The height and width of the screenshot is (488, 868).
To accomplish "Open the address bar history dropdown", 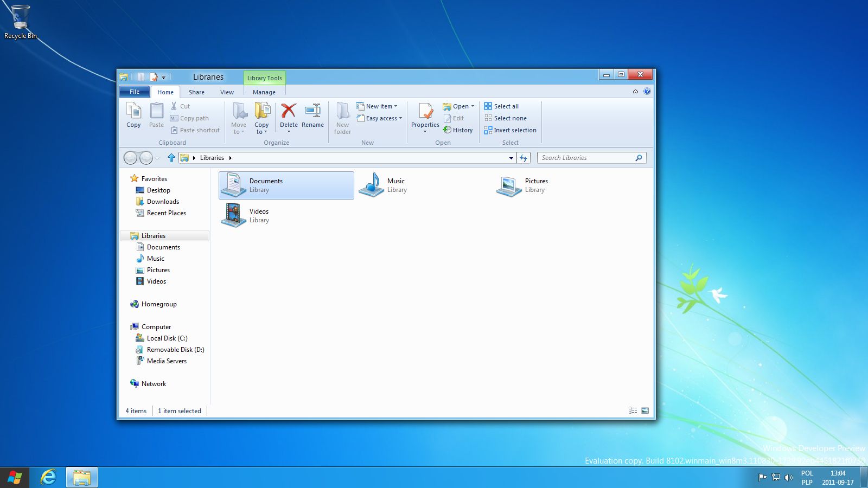I will coord(511,158).
